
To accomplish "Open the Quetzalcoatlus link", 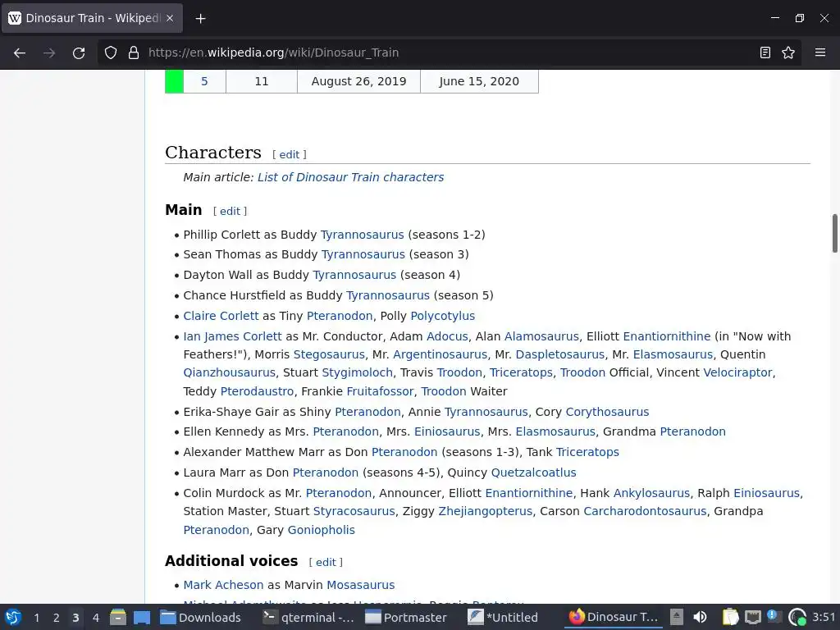I will 533,472.
